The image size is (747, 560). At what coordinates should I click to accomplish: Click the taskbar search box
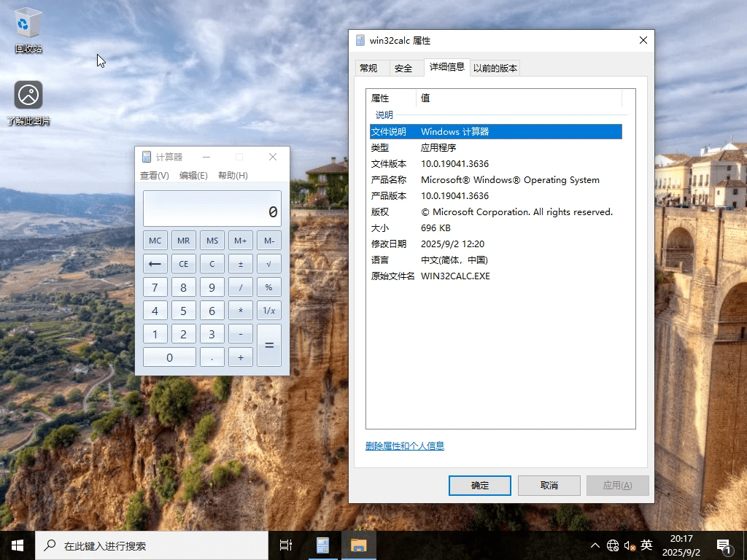tap(146, 545)
